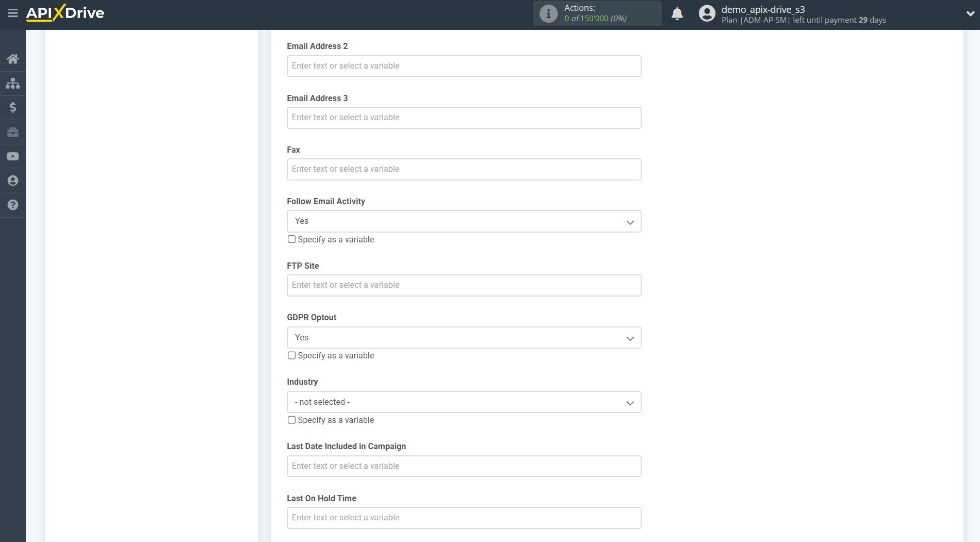Open the Home sidebar icon
This screenshot has width=980, height=542.
click(13, 59)
